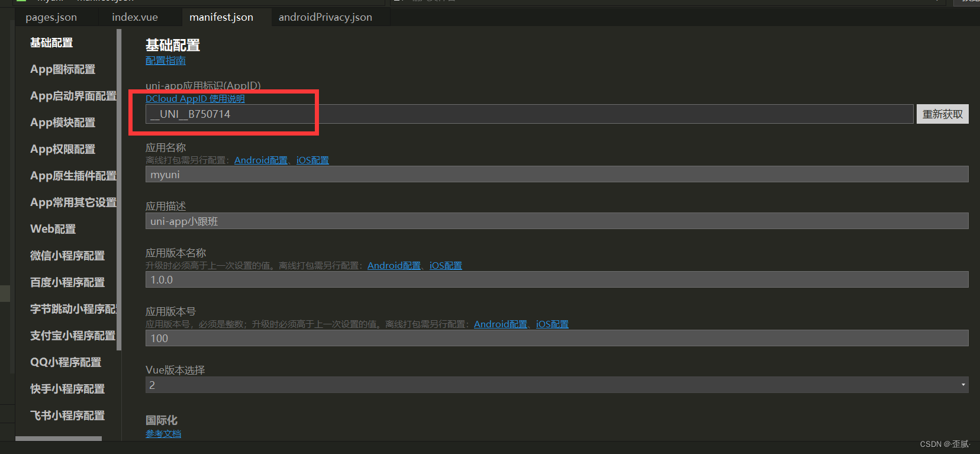Select App模块配置 in sidebar

(x=63, y=123)
